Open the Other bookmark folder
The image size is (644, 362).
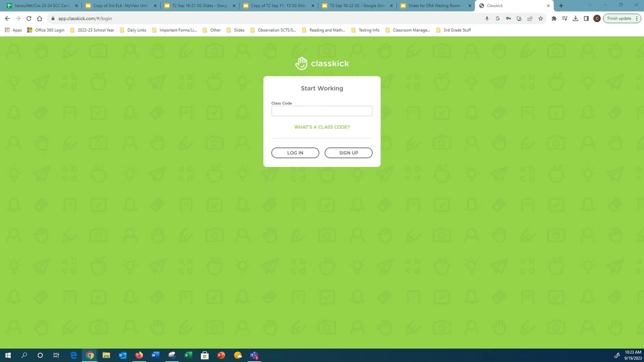click(211, 30)
